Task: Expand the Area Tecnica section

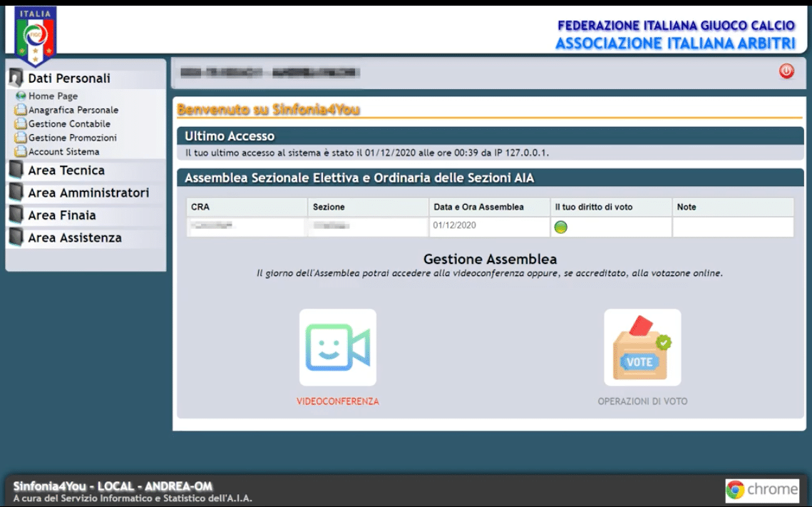Action: point(66,170)
